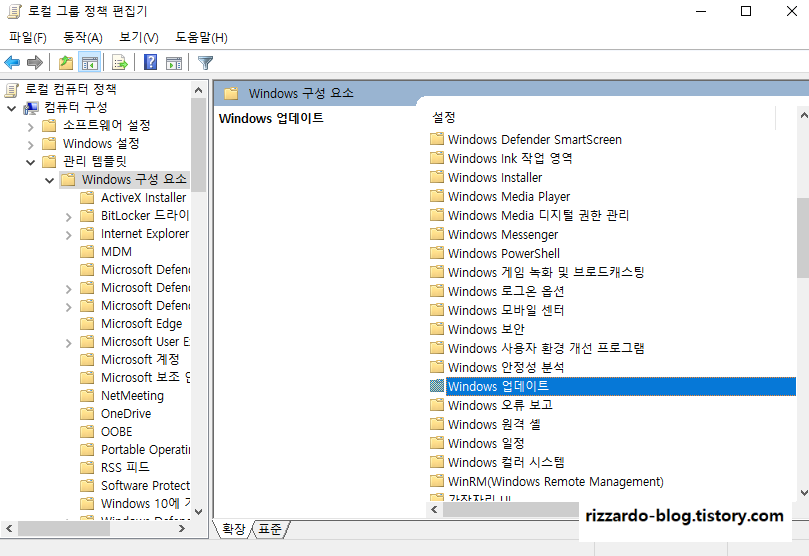Select Windows 컬러 시스템 entry
Image resolution: width=809 pixels, height=556 pixels.
pyautogui.click(x=506, y=462)
